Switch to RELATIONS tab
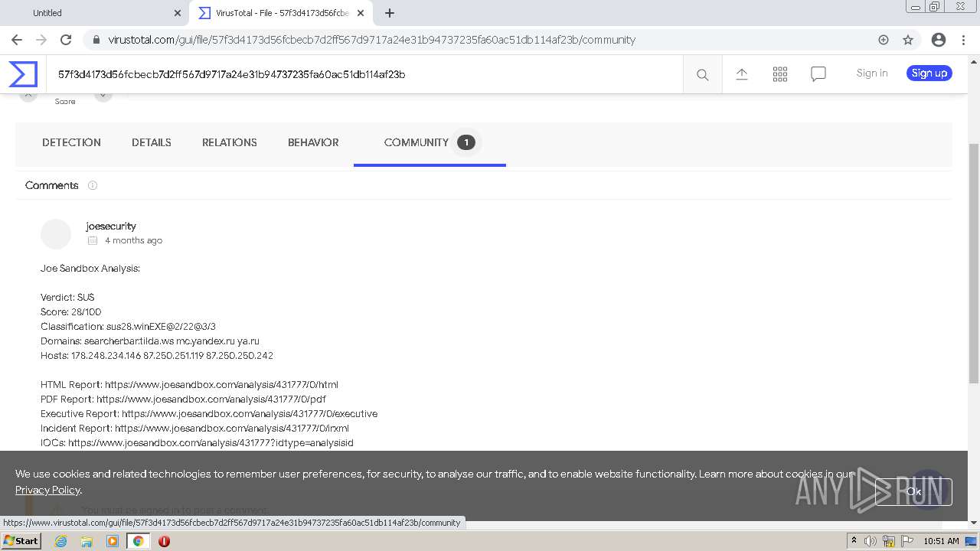The height and width of the screenshot is (551, 980). (x=230, y=142)
